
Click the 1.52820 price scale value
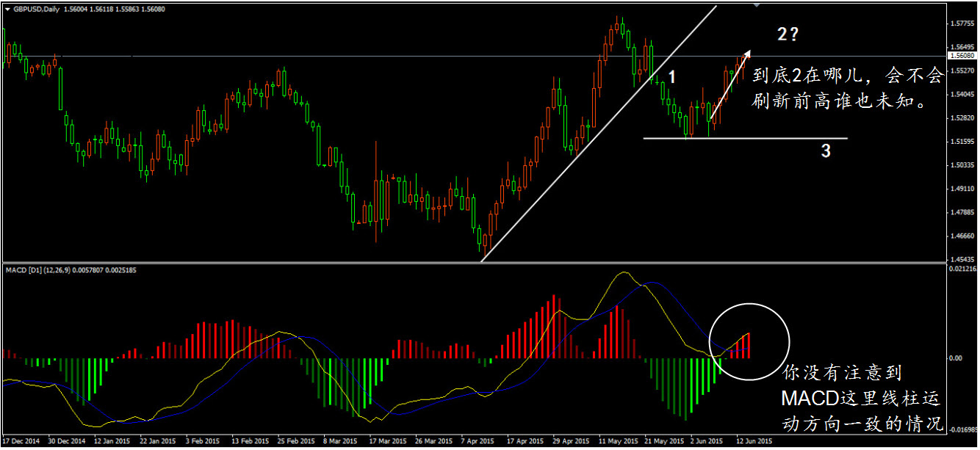click(961, 117)
